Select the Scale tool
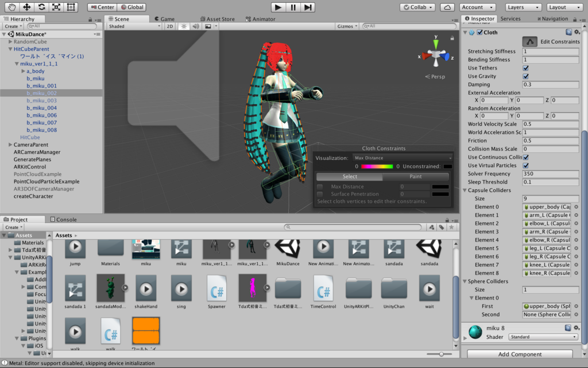588x368 pixels. pos(56,7)
